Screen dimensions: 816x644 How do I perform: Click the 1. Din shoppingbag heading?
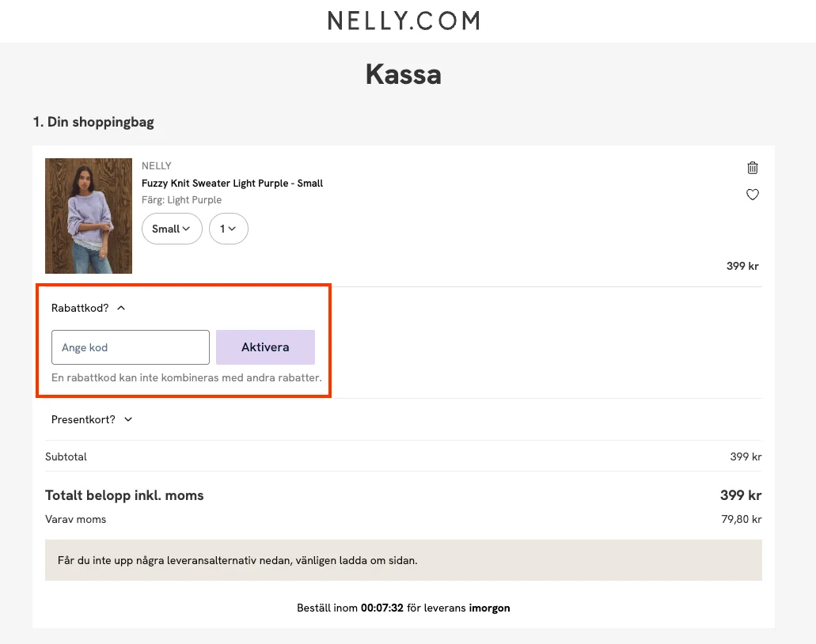pyautogui.click(x=93, y=122)
